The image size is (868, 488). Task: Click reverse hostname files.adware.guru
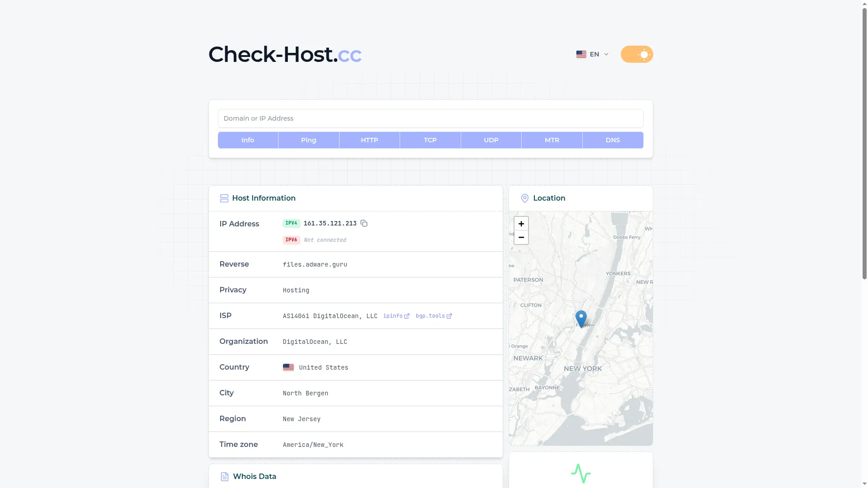point(315,264)
